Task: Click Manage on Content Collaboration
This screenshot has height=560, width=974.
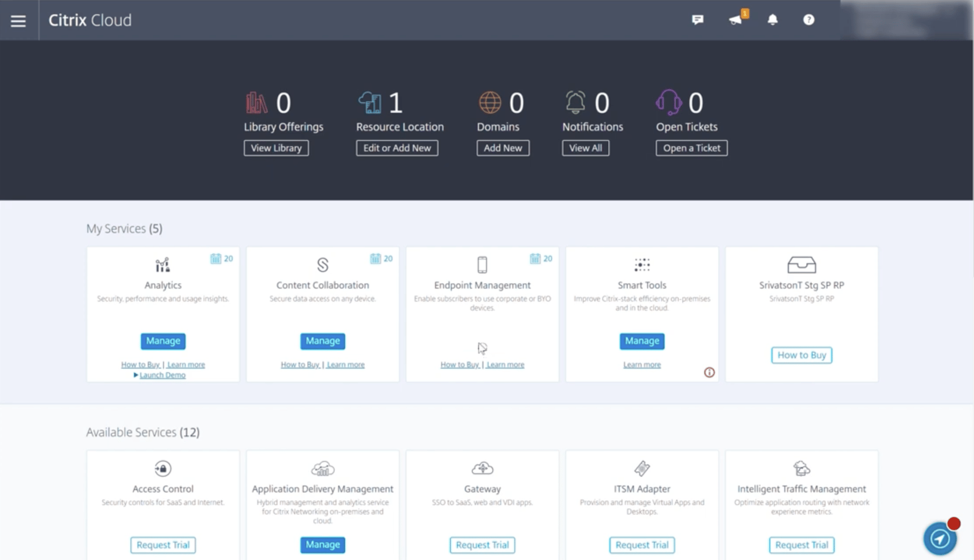Action: coord(323,341)
